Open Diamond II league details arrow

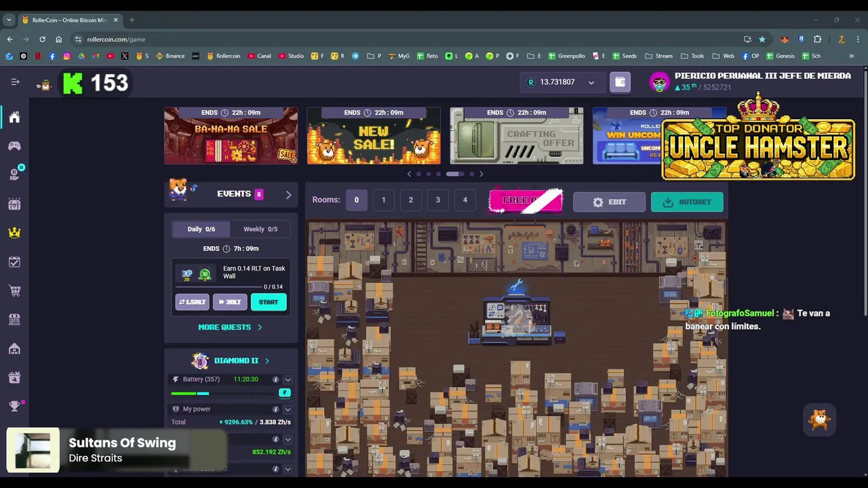[x=267, y=361]
